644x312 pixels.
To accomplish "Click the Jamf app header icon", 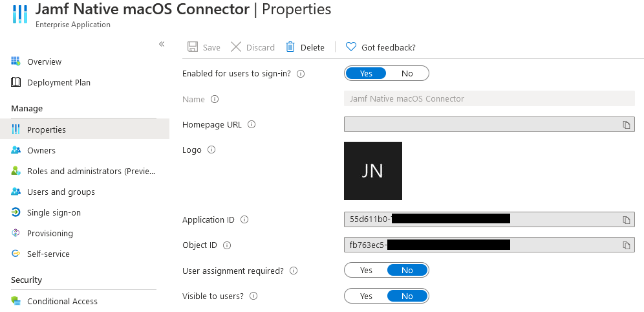I will point(20,13).
